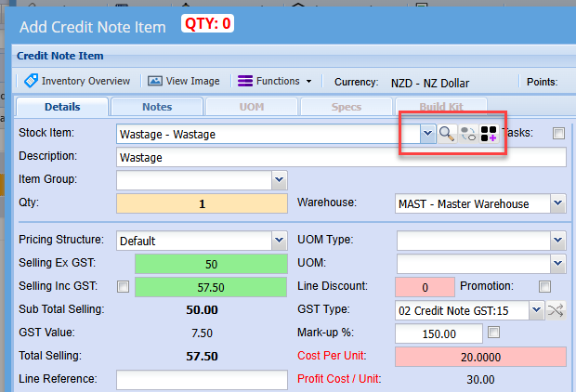Select the Details tab
The height and width of the screenshot is (392, 576).
click(62, 107)
